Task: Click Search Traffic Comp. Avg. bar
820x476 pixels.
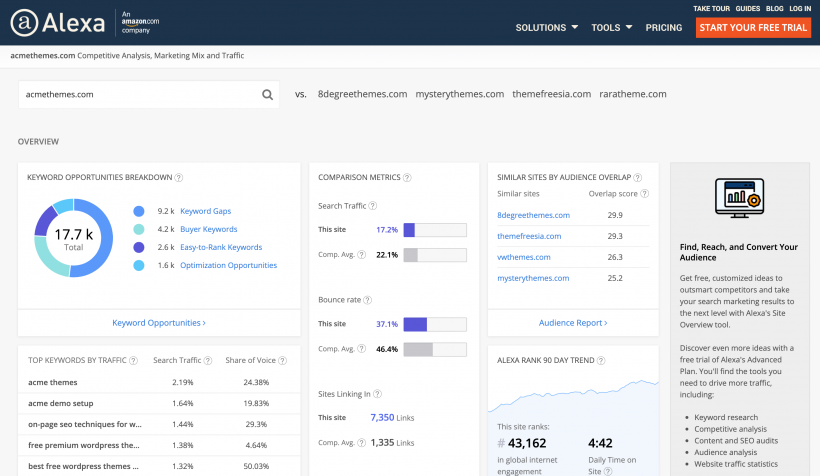Action: click(435, 255)
